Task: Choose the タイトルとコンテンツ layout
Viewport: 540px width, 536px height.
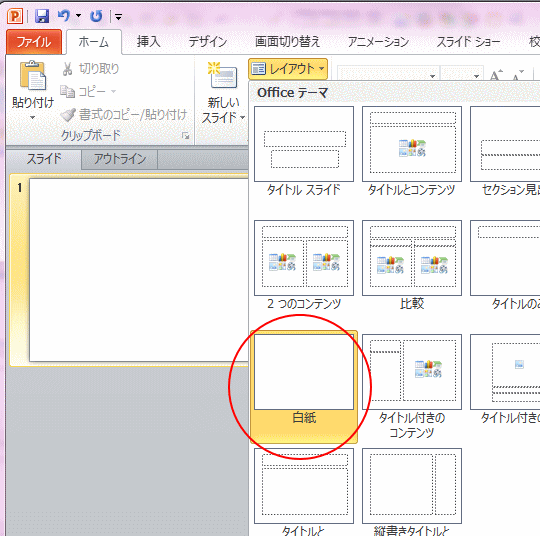Action: (x=412, y=152)
